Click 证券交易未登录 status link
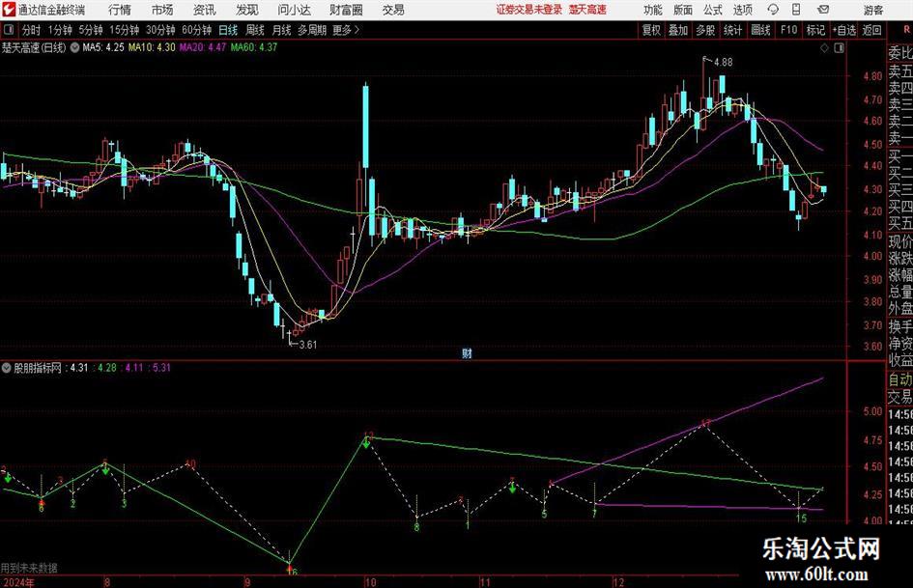The image size is (913, 588). click(x=529, y=10)
